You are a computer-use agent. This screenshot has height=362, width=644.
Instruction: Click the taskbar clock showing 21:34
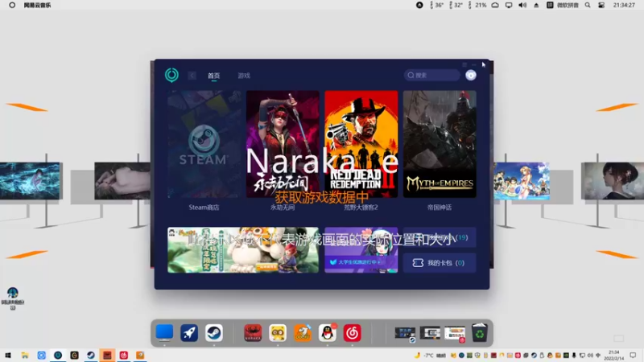(614, 356)
